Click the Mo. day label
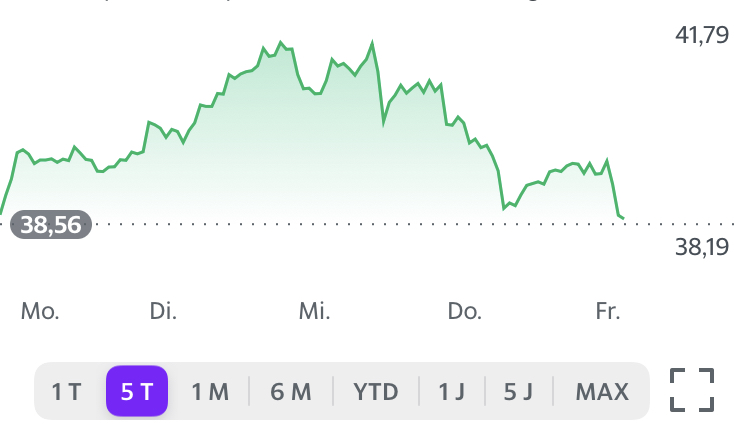 [x=40, y=311]
